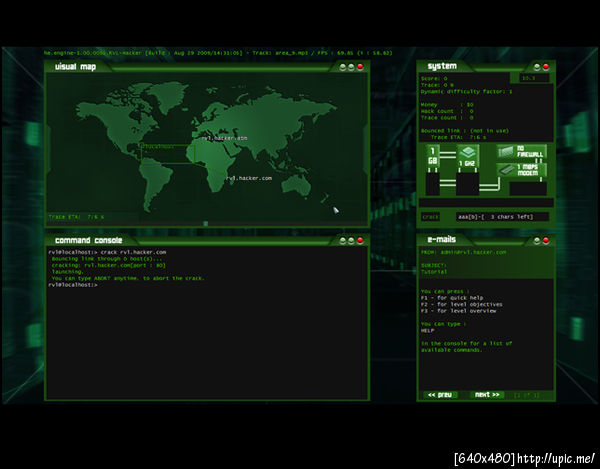
Task: Click the rvl.hacker.com host on the map
Action: 249,178
